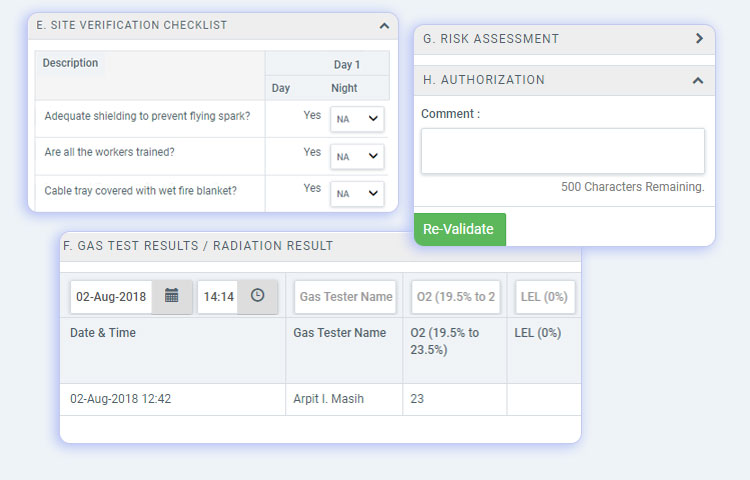This screenshot has width=750, height=480.
Task: Click the LEL (0%) input field
Action: [545, 297]
